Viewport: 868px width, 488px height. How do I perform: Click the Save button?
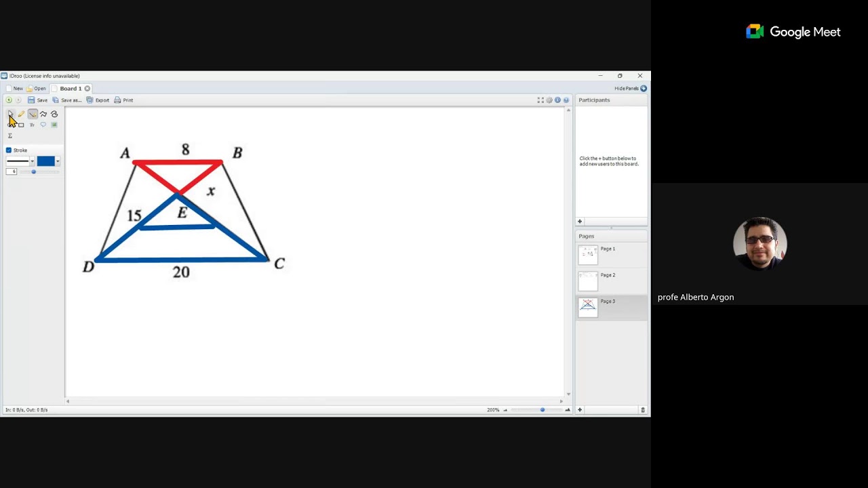(x=37, y=100)
